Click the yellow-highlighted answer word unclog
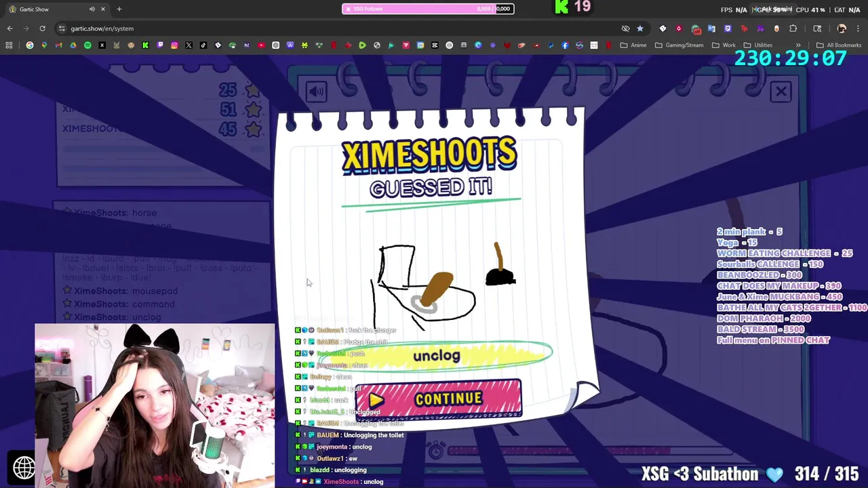 coord(437,356)
